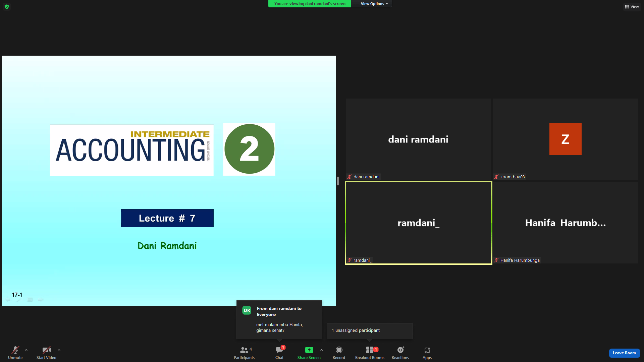Image resolution: width=644 pixels, height=362 pixels.
Task: Click 'Dani Ramdani' text on slide
Action: [x=167, y=246]
